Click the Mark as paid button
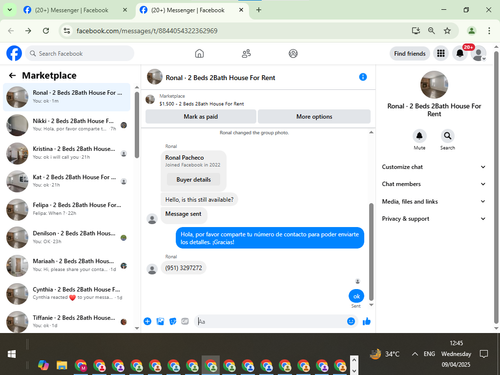 [201, 116]
